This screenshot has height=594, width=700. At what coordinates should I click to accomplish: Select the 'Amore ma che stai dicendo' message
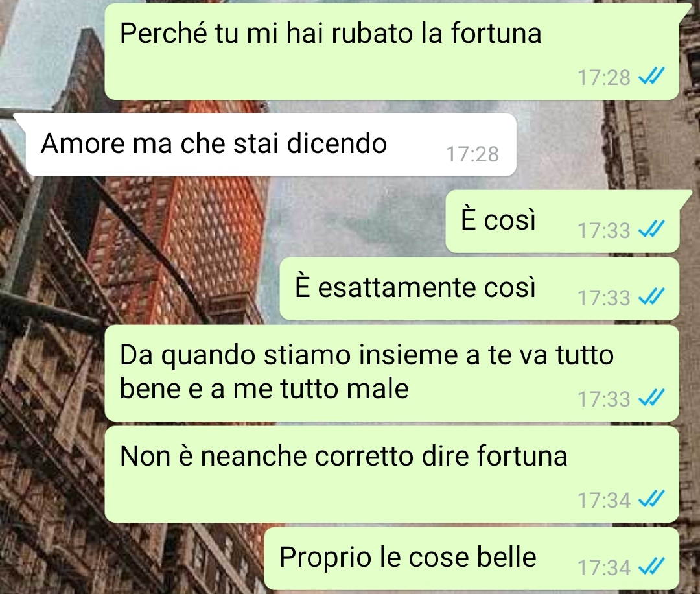[271, 145]
